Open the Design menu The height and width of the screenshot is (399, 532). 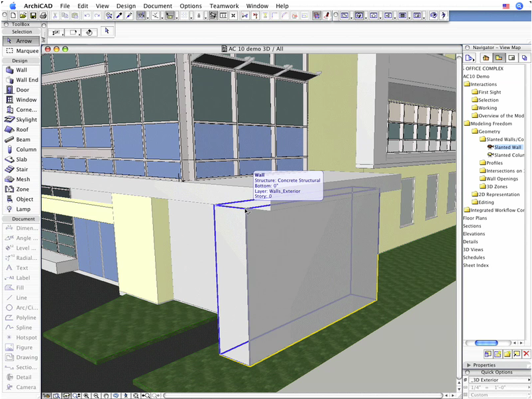point(125,6)
